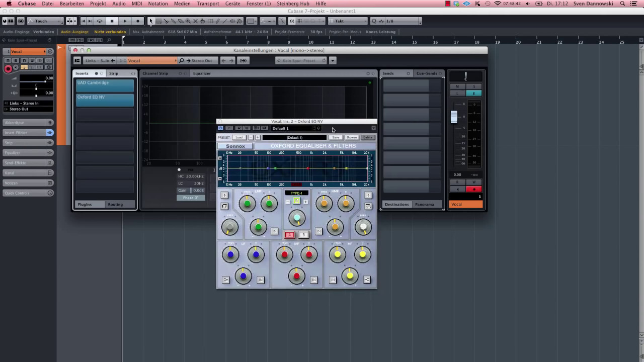The image size is (644, 362).
Task: Open the Bearbeiten menu
Action: (72, 4)
